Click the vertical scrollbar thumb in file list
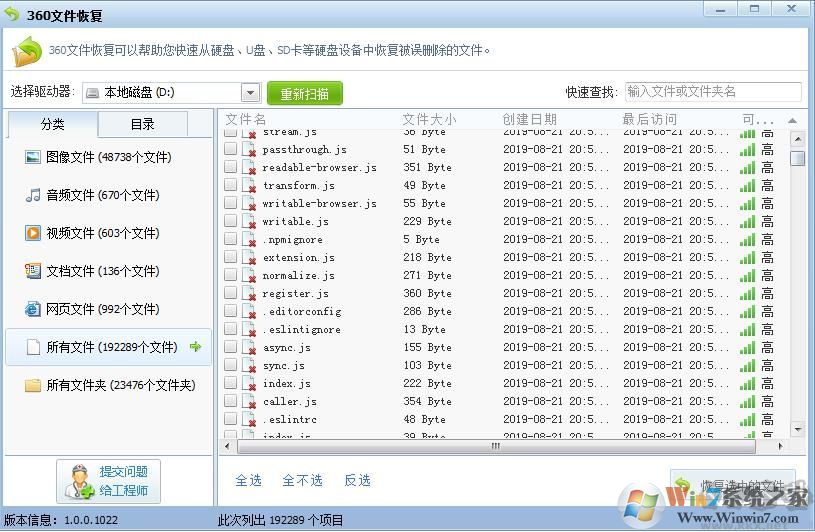Image resolution: width=815 pixels, height=532 pixels. [x=797, y=158]
